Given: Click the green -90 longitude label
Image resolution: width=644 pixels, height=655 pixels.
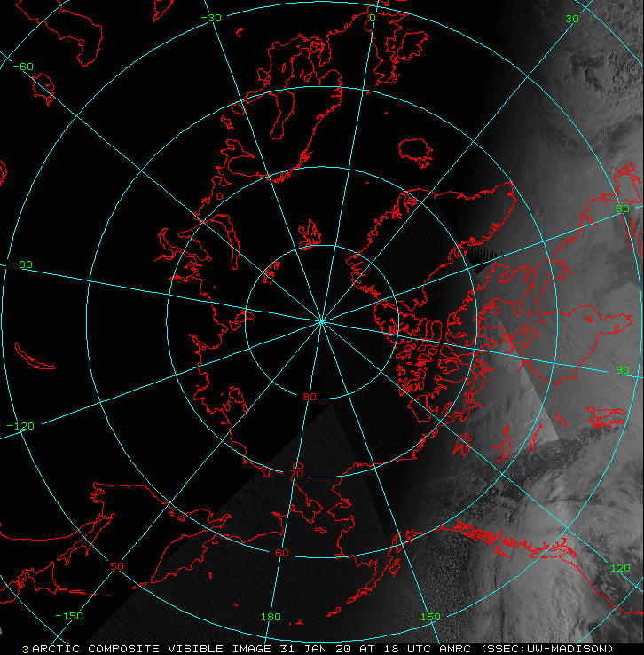Looking at the screenshot, I should (x=22, y=264).
